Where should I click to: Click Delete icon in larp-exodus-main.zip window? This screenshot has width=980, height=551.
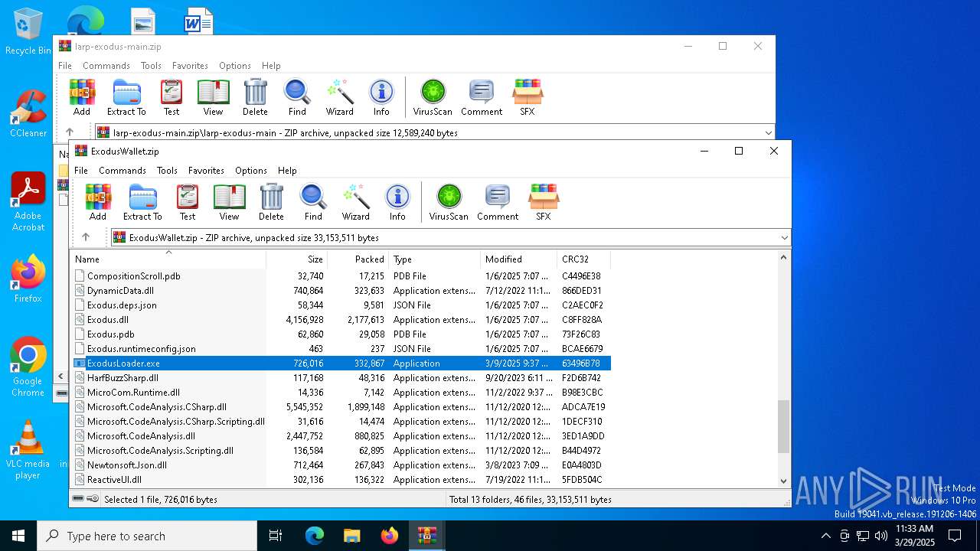pyautogui.click(x=255, y=97)
